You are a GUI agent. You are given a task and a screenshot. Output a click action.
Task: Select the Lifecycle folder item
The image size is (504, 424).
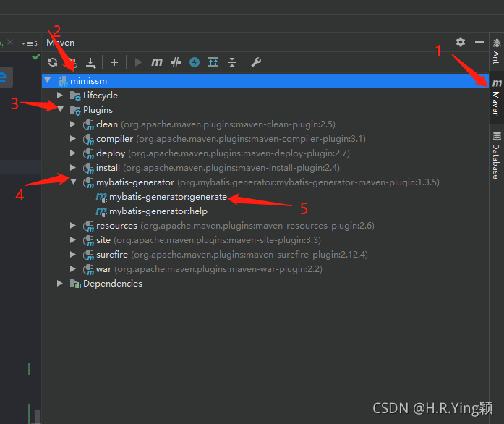101,96
